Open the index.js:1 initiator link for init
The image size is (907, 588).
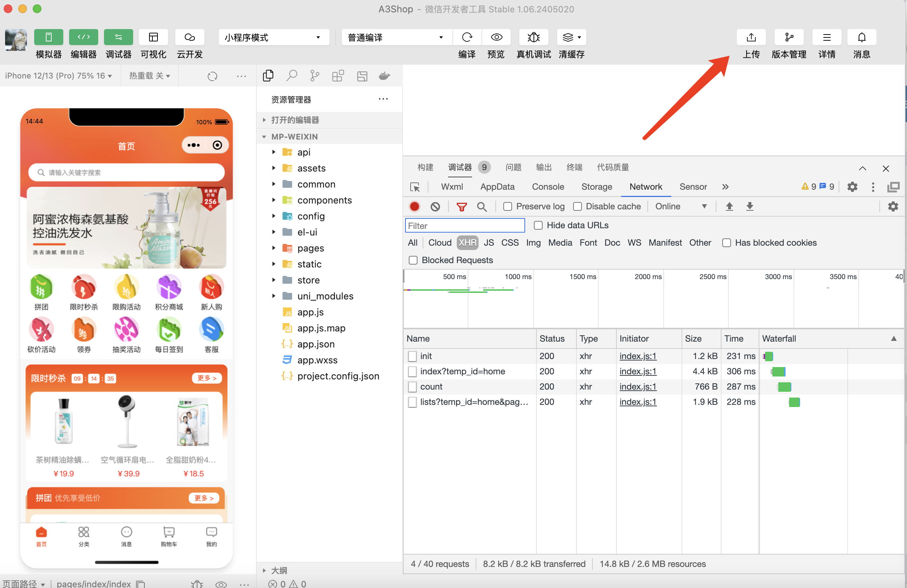pos(638,357)
